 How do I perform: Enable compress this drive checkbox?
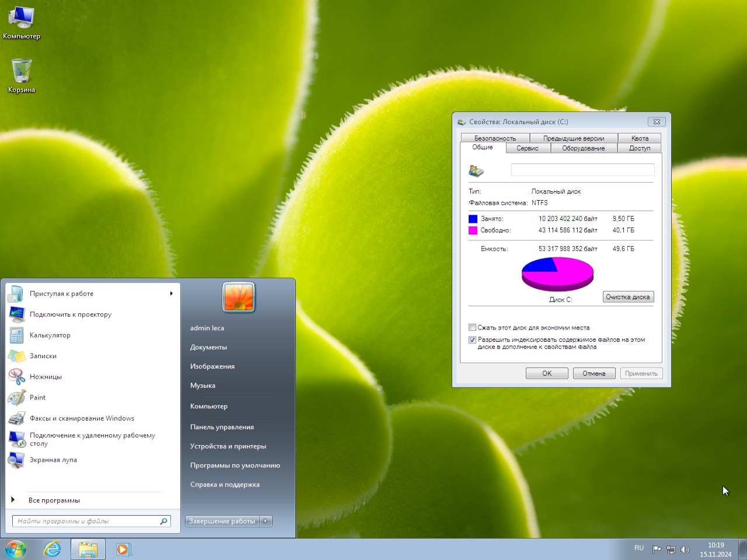click(x=472, y=327)
